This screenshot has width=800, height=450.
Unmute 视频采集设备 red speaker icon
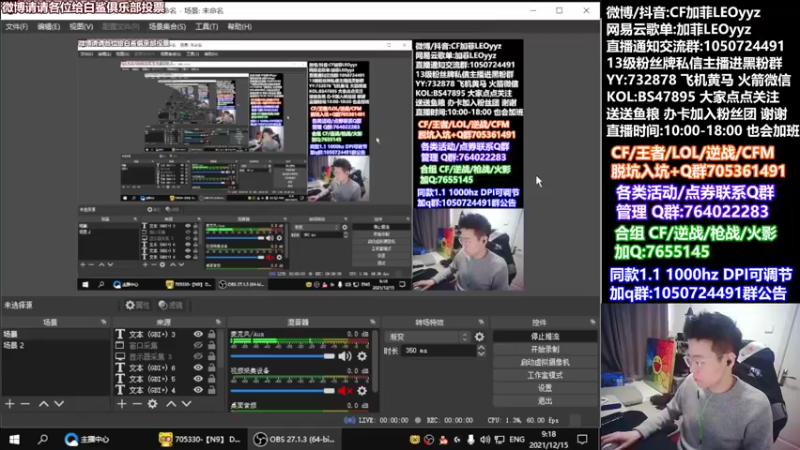pos(345,391)
